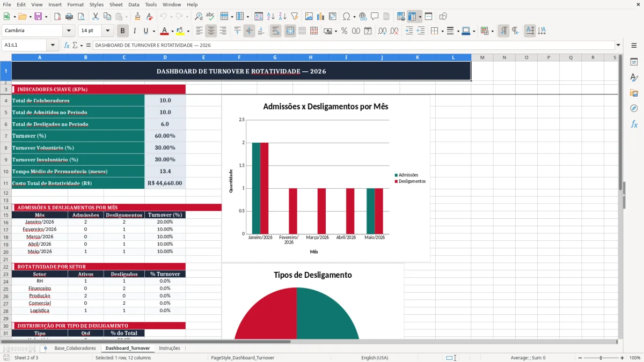Viewport: 644px width, 362px height.
Task: Switch to Instruções sheet tab
Action: click(x=170, y=348)
